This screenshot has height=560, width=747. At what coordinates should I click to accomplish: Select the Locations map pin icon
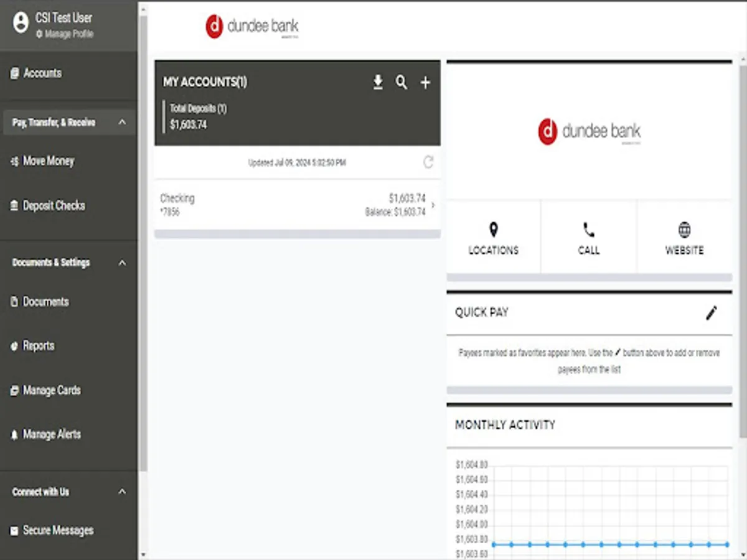(x=493, y=230)
